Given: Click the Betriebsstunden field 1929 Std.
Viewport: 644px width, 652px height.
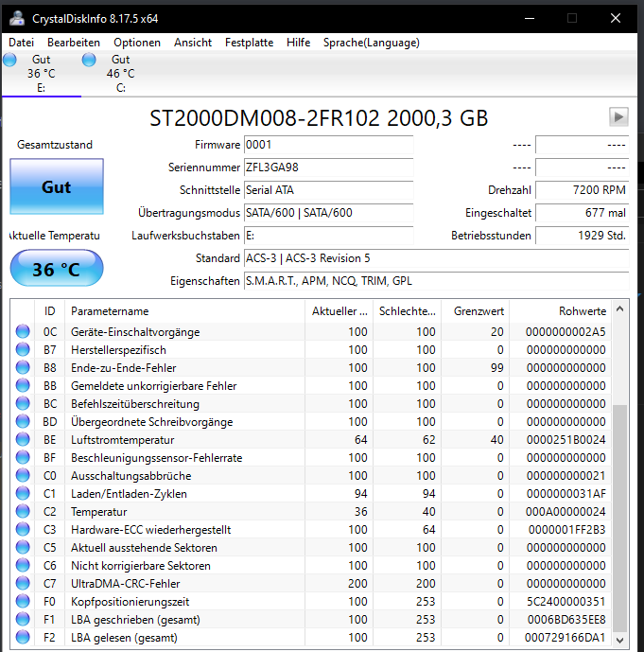Looking at the screenshot, I should (x=583, y=236).
